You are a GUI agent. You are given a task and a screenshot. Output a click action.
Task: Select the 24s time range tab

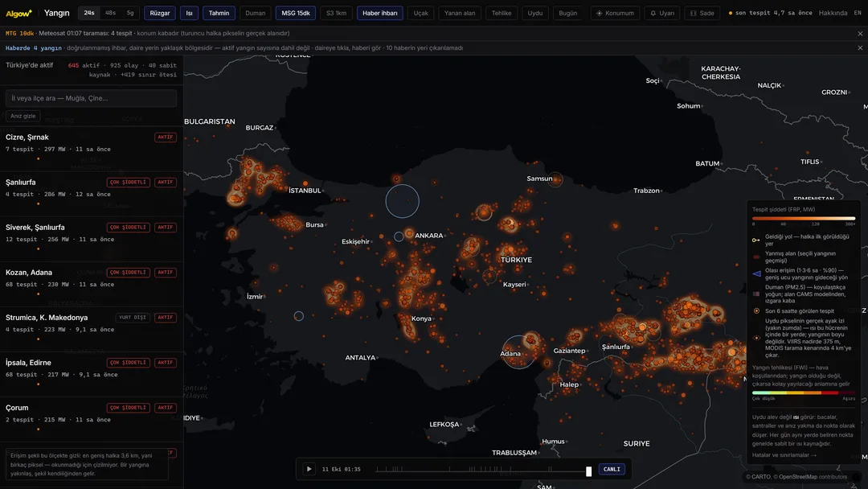[x=89, y=13]
